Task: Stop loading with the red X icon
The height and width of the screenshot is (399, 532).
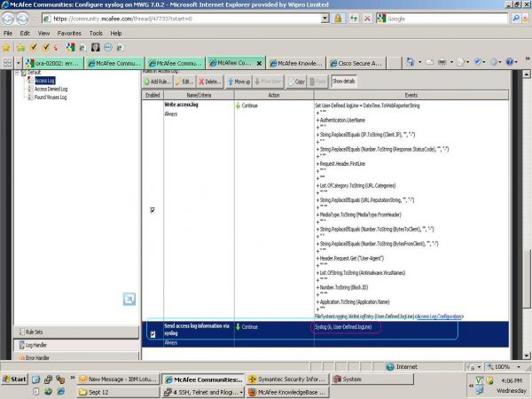Action: [367, 19]
